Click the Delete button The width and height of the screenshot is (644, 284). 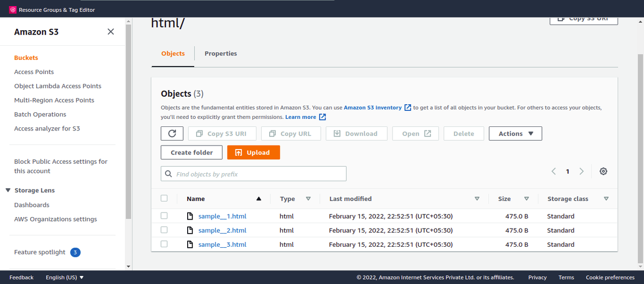click(x=464, y=133)
